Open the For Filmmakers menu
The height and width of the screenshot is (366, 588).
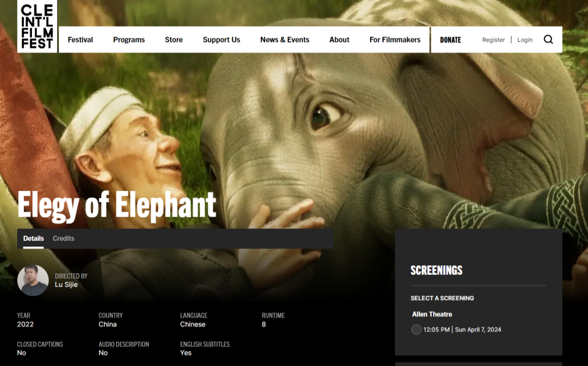point(395,40)
